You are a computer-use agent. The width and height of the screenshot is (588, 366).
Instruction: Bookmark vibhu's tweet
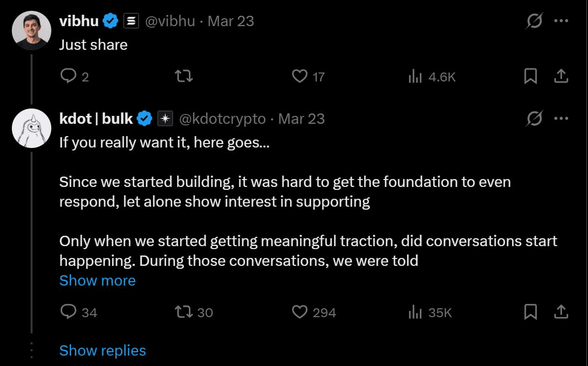[x=530, y=76]
